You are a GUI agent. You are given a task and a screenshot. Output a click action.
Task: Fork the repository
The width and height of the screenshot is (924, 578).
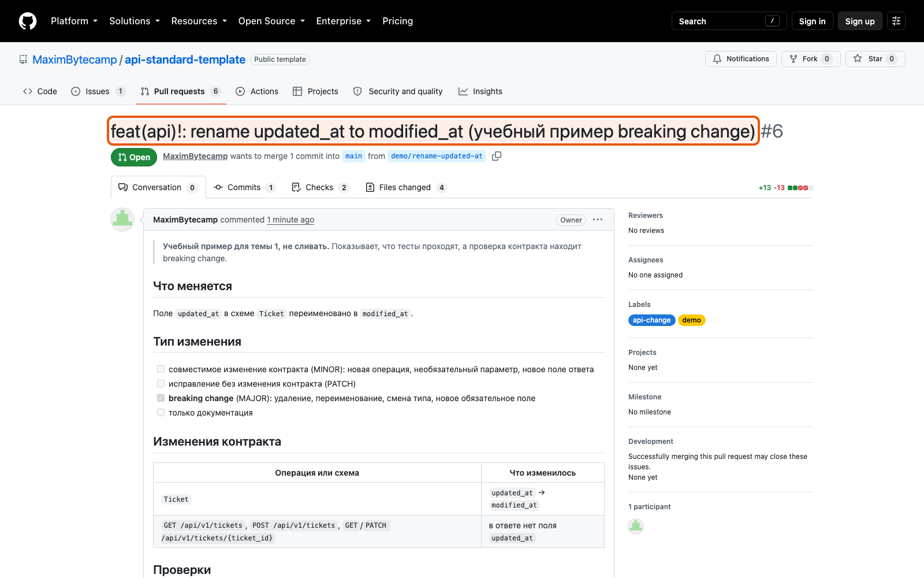tap(811, 59)
